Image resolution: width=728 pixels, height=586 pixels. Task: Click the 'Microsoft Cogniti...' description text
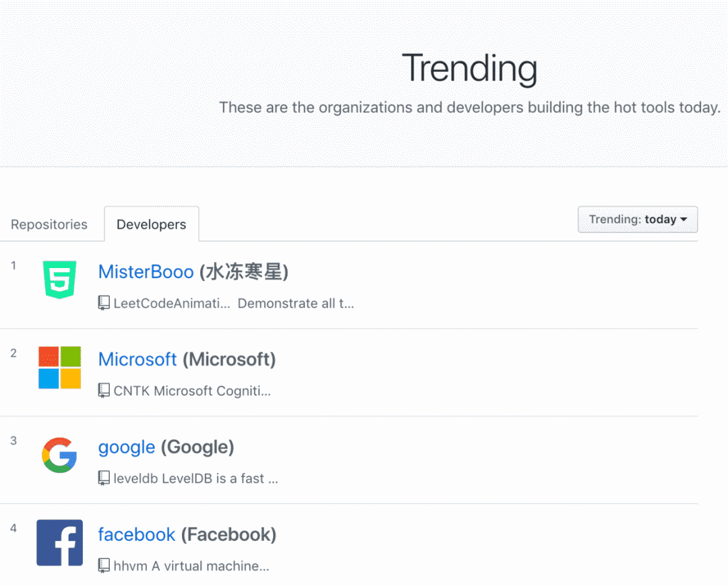[x=212, y=391]
